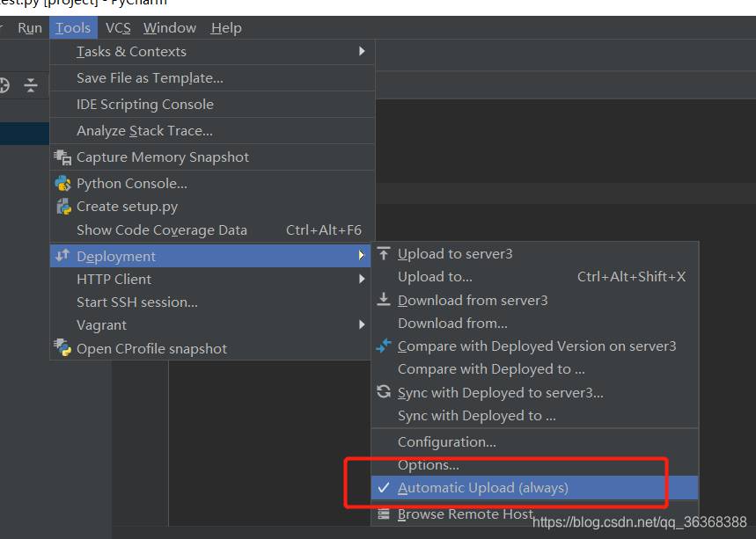Click the Ctrl+Alt+Shift+X shortcut text
This screenshot has width=756, height=539.
[x=631, y=277]
